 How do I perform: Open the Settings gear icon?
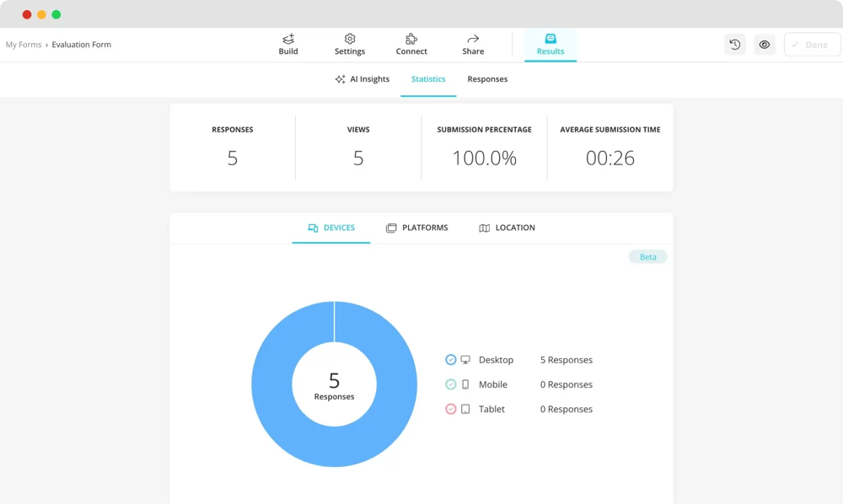click(x=350, y=39)
